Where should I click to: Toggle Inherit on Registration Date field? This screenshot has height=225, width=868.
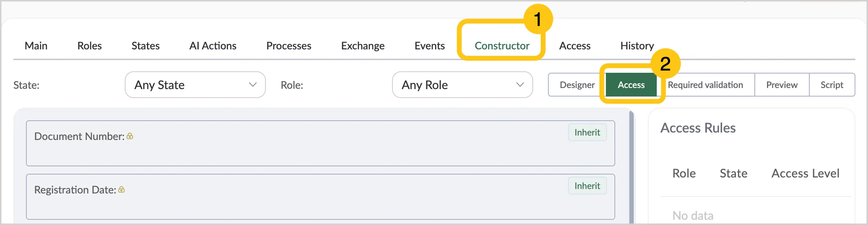point(587,186)
